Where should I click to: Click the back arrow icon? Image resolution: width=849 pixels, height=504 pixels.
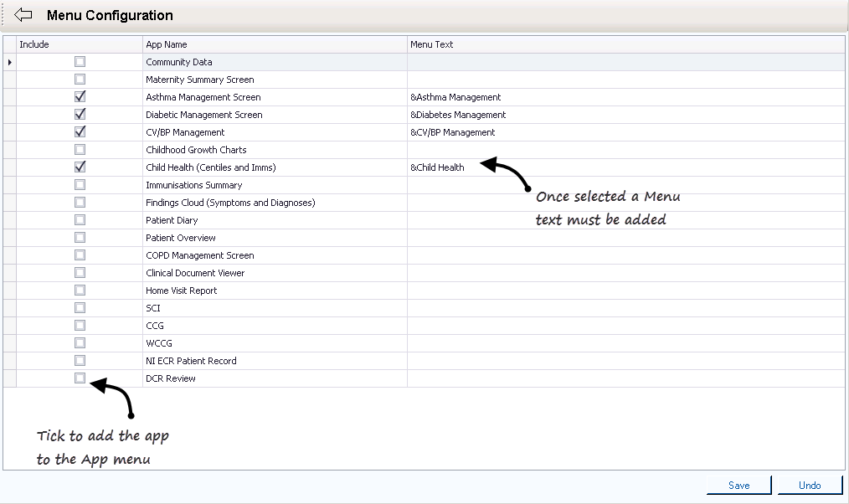pos(23,15)
